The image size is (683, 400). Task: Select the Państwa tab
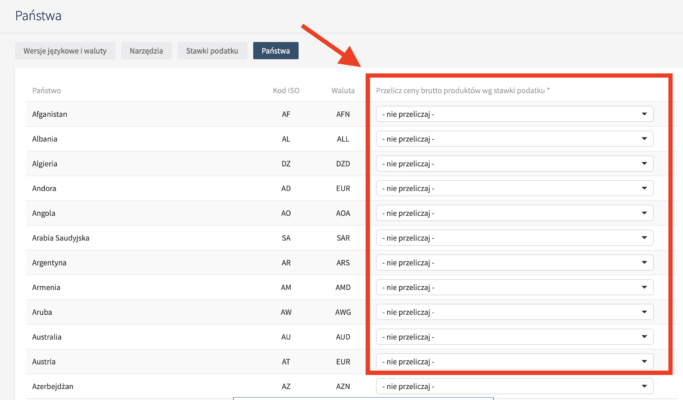pyautogui.click(x=275, y=50)
